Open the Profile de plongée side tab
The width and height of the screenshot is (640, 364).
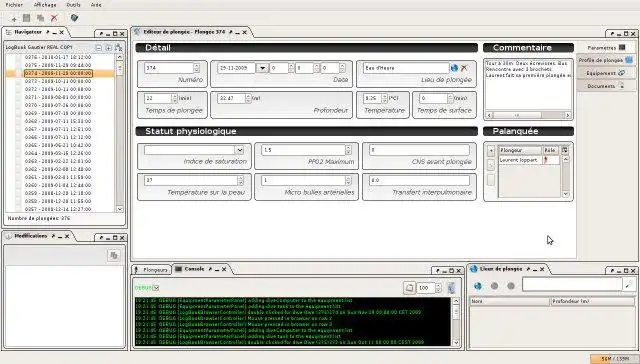click(x=606, y=60)
